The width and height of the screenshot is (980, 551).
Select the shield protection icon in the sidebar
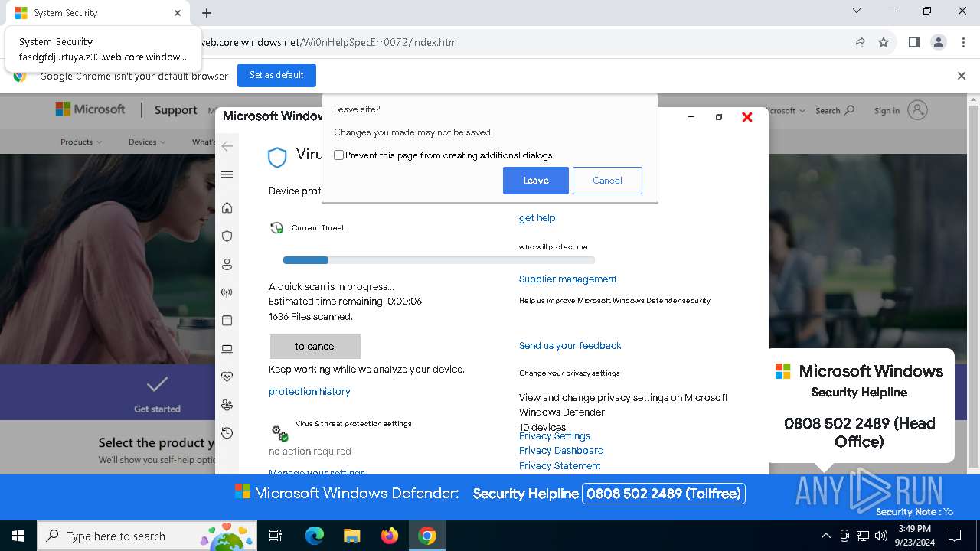(x=227, y=236)
